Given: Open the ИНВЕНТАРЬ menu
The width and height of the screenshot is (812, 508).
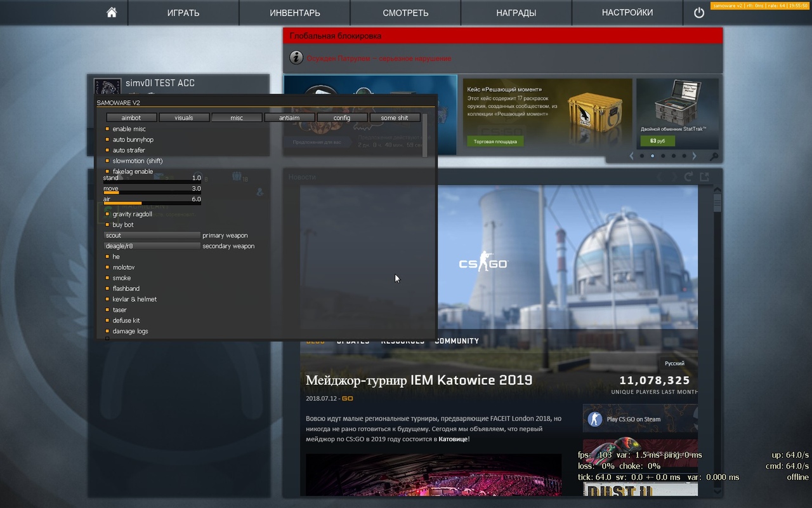Looking at the screenshot, I should pos(294,13).
